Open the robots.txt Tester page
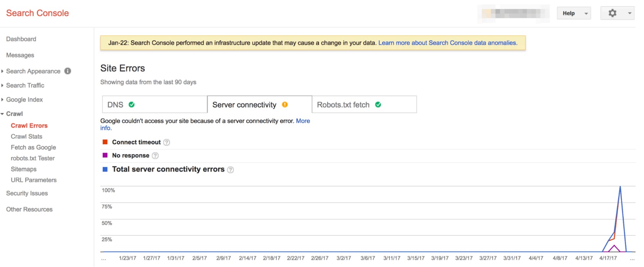Viewport: 644px width, 267px height. click(33, 158)
